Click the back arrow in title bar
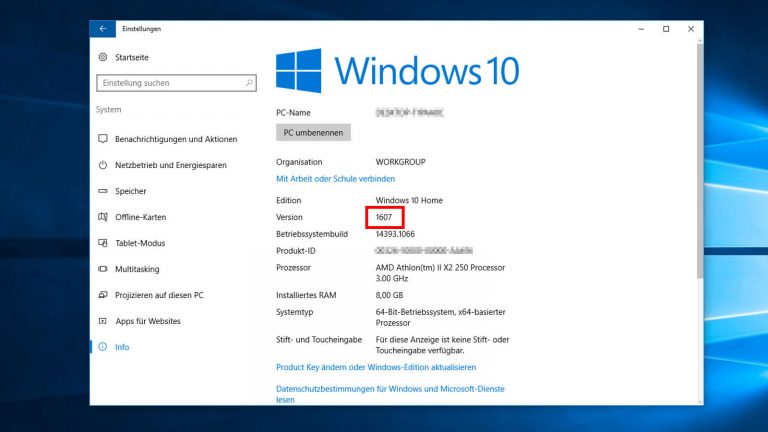768x432 pixels. [x=102, y=29]
